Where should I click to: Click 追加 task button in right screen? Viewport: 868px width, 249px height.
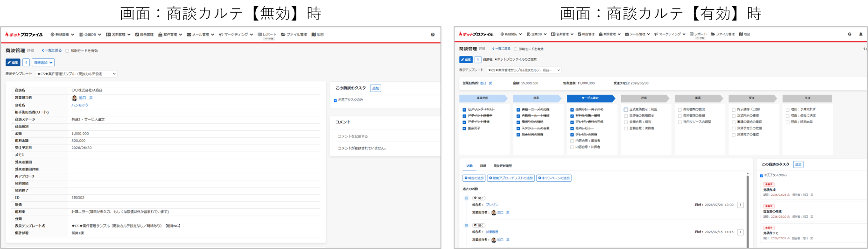(x=798, y=164)
